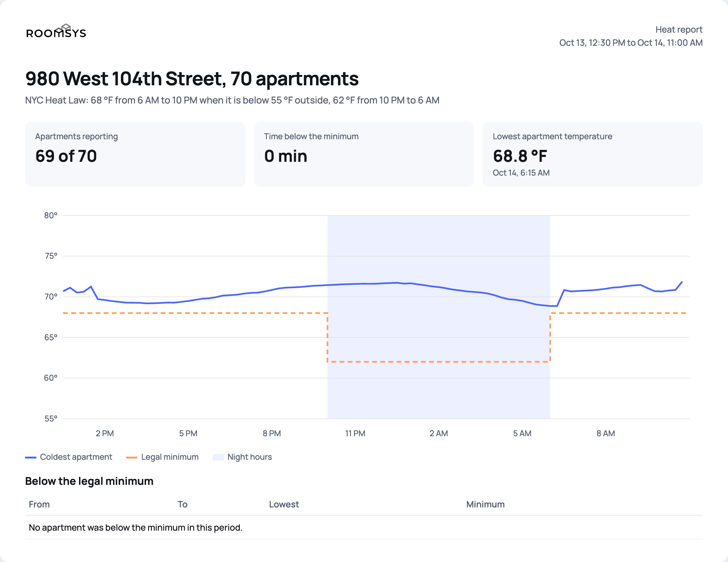
Task: Click the 'Legal minimum' legend label
Action: [x=170, y=457]
